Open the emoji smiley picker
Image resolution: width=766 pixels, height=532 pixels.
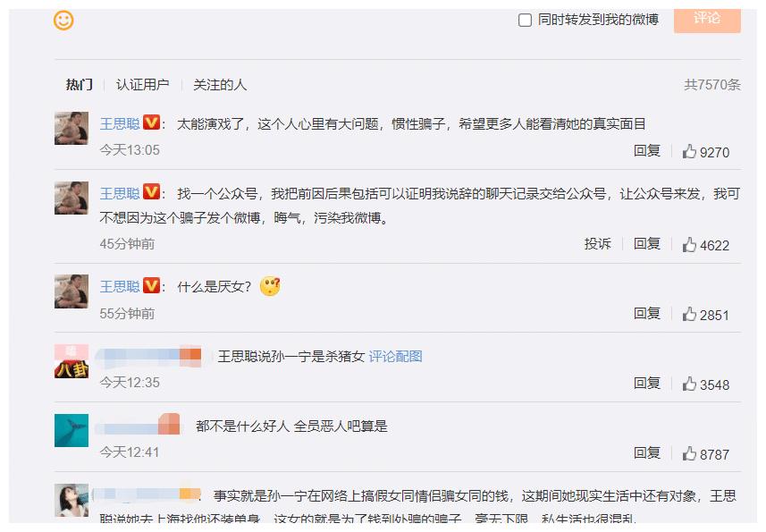coord(63,21)
